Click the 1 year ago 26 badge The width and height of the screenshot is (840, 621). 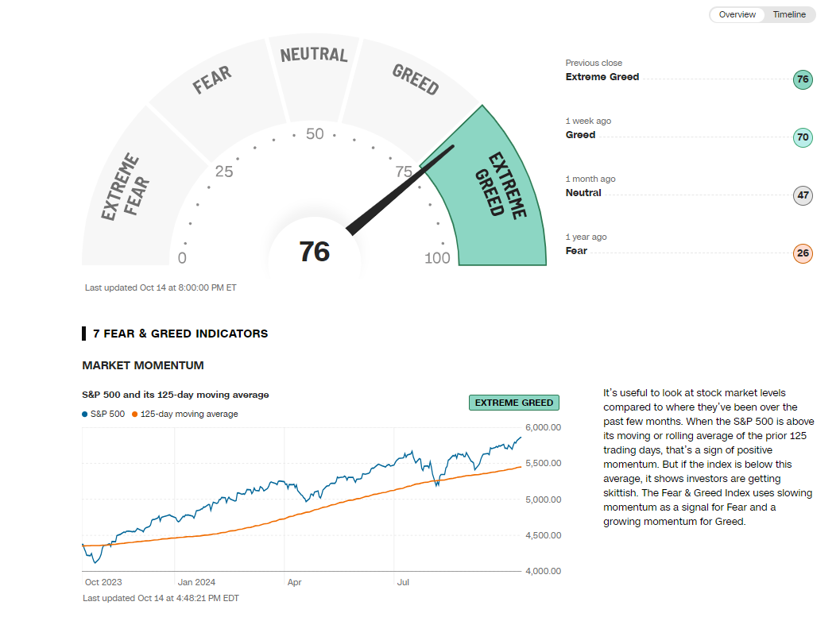(x=803, y=253)
